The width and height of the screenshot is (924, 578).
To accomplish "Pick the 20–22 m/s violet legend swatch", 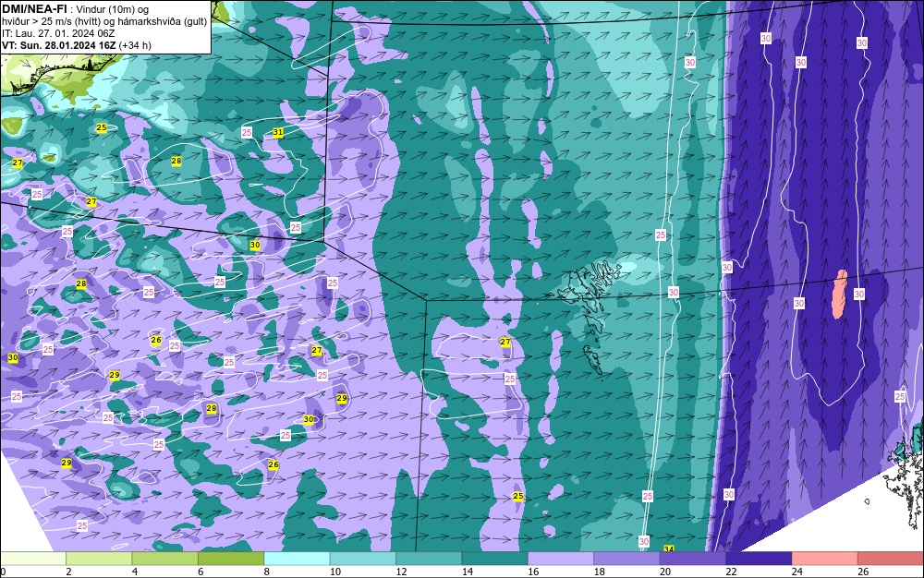I will click(693, 559).
